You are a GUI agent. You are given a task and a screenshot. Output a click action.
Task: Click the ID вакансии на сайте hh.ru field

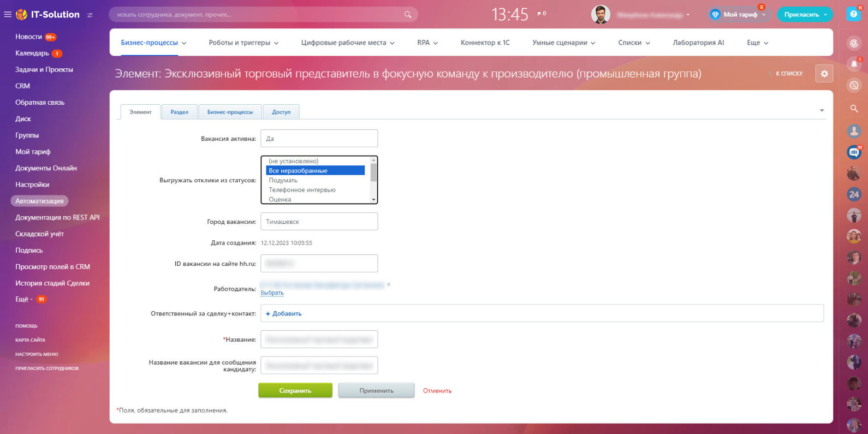(x=319, y=263)
